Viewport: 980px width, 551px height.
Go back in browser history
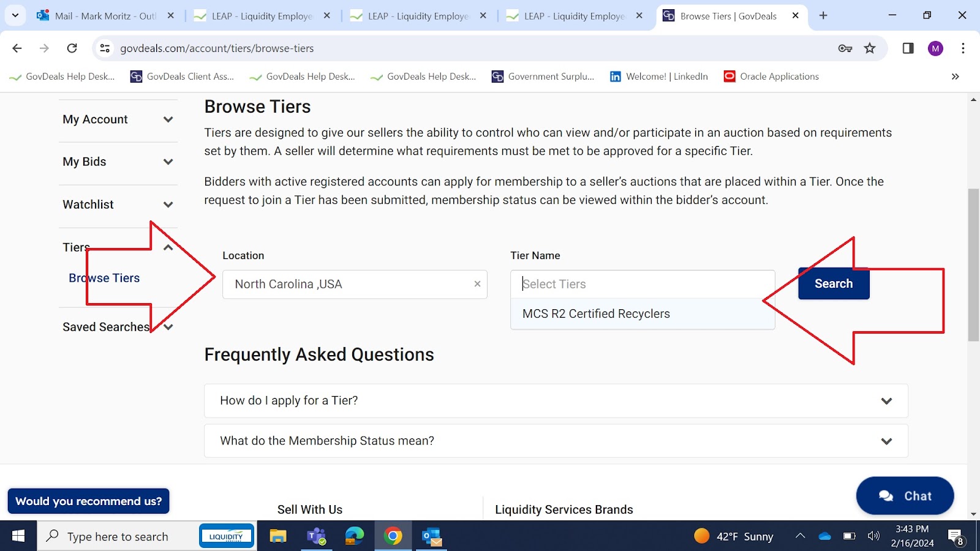(x=17, y=48)
